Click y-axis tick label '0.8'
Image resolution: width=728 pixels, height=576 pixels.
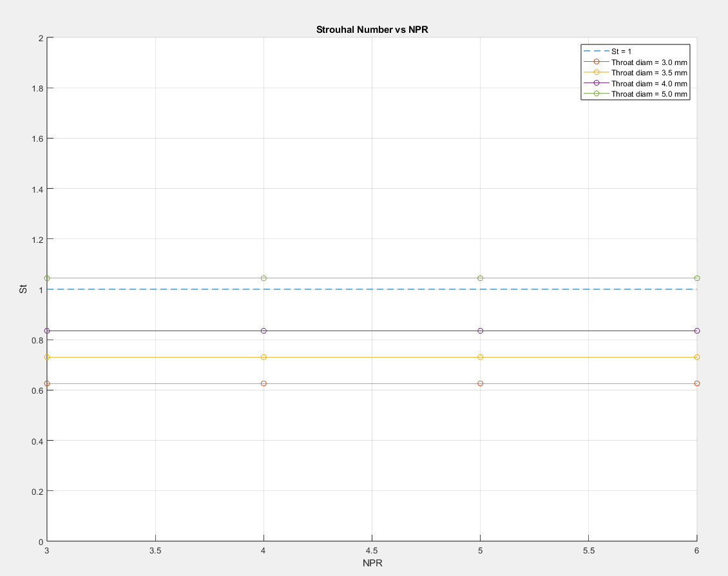pyautogui.click(x=38, y=341)
